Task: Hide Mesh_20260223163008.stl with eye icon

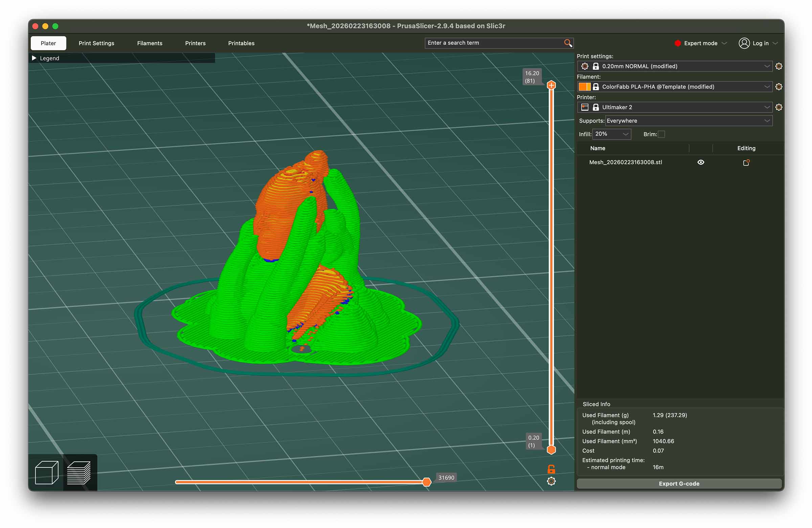Action: click(701, 162)
